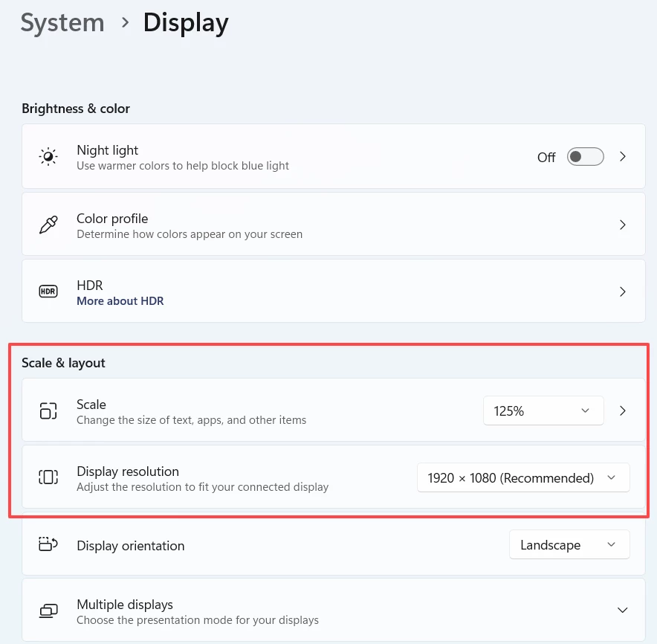This screenshot has height=644, width=657.
Task: Click the Multiple displays title text
Action: [125, 605]
